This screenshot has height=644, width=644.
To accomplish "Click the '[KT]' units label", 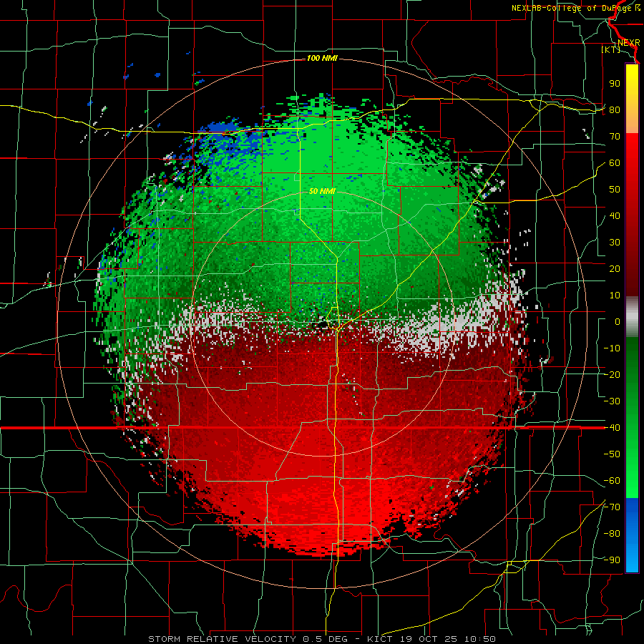I will [611, 49].
